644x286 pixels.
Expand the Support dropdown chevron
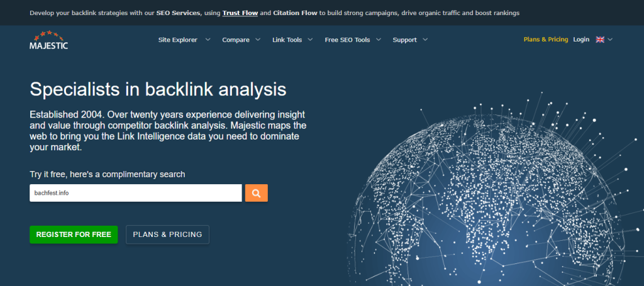[x=426, y=40]
